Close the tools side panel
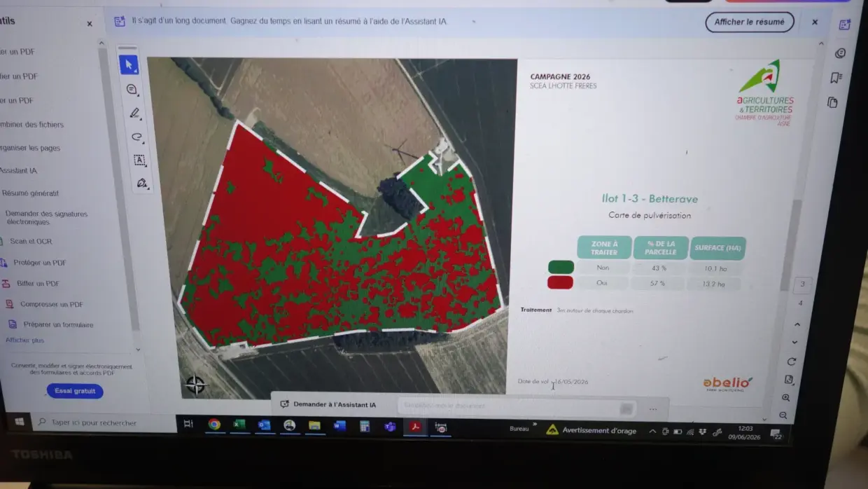Screen dimensions: 868x489 click(x=90, y=24)
